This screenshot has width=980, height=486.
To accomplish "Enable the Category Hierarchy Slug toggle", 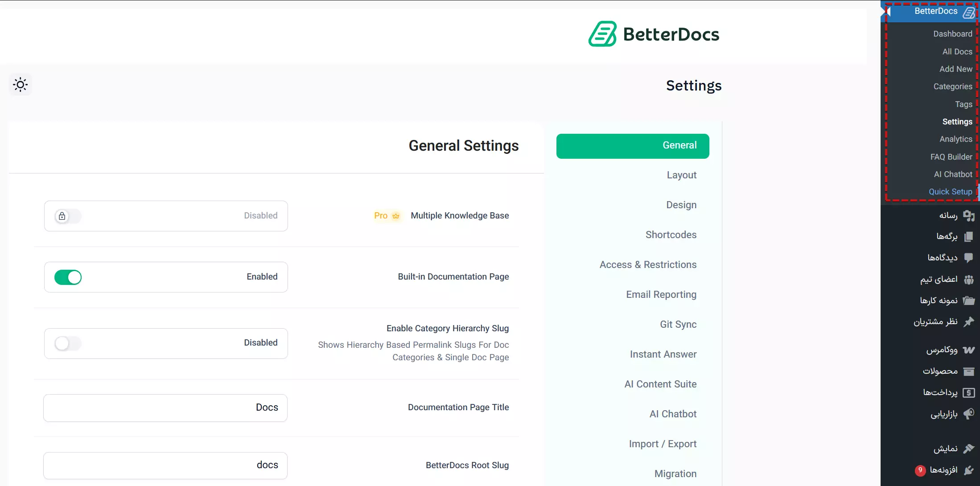I will pyautogui.click(x=68, y=343).
